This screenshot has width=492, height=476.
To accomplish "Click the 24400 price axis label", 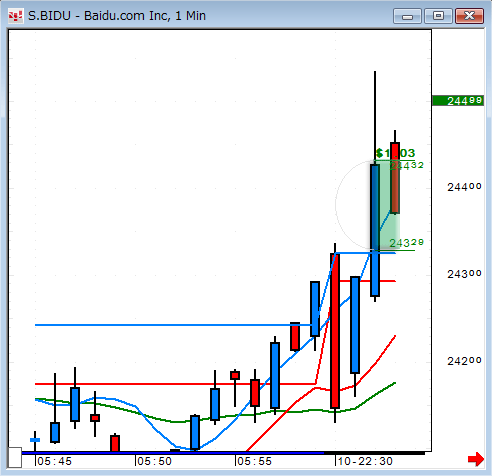I will click(464, 187).
